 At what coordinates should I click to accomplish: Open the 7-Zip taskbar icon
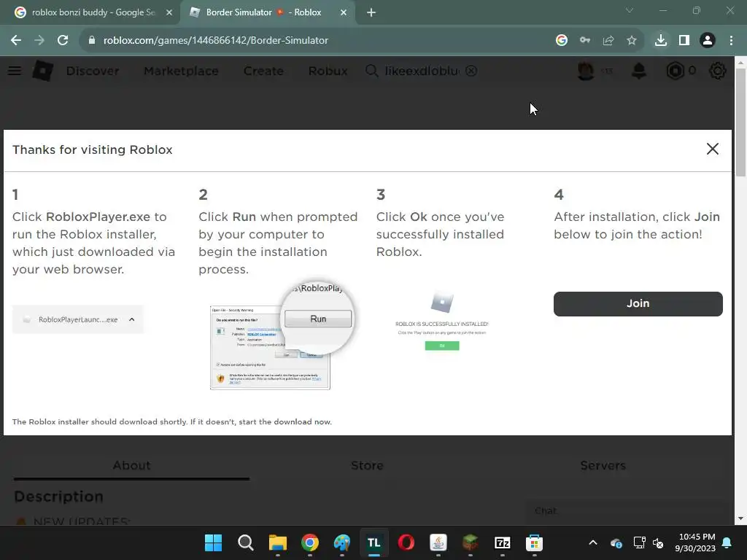point(502,542)
